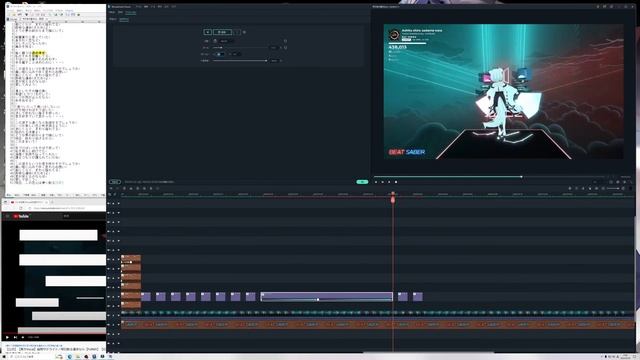The height and width of the screenshot is (360, 640).
Task: Open the first menu in the editor menu bar
Action: coord(138,7)
